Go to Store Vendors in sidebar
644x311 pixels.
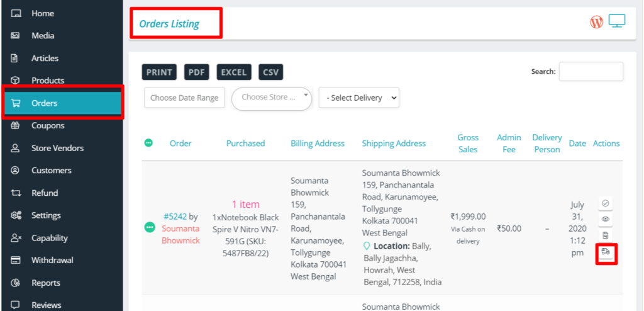tap(57, 148)
